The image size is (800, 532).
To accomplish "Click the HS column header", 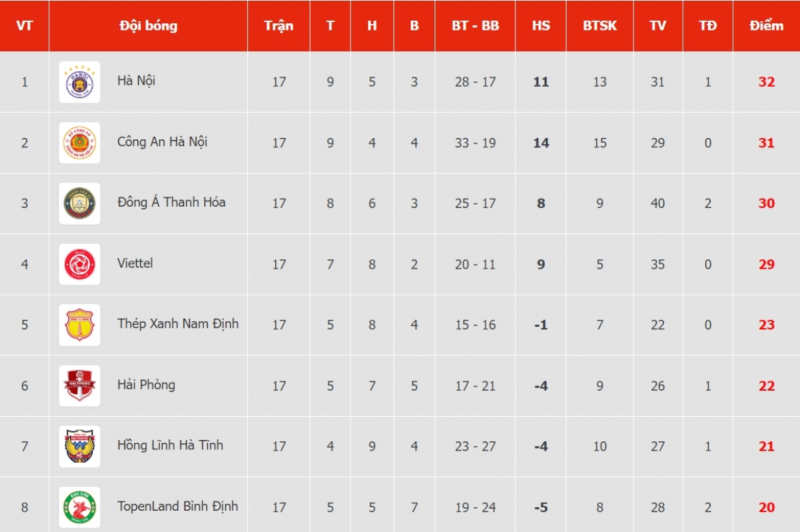I will pyautogui.click(x=541, y=26).
